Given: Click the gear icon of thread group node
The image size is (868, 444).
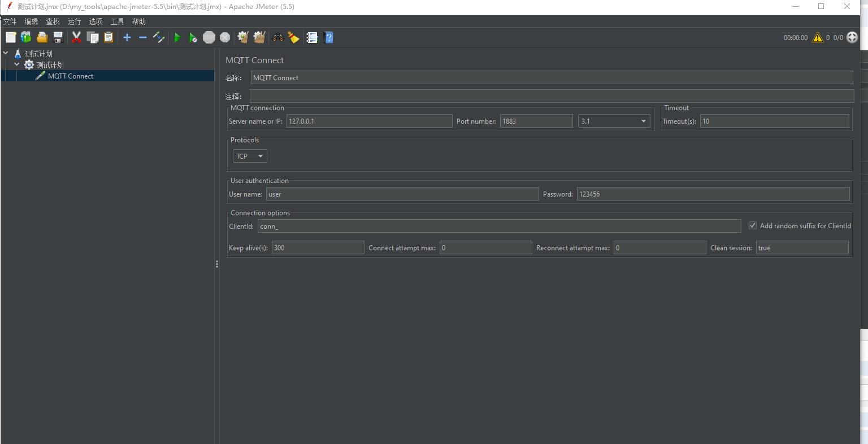Looking at the screenshot, I should [x=29, y=65].
